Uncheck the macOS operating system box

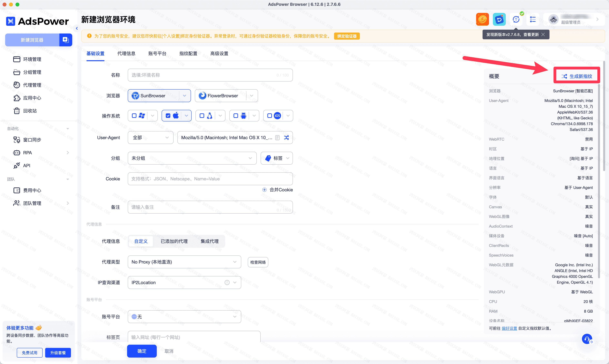tap(168, 115)
